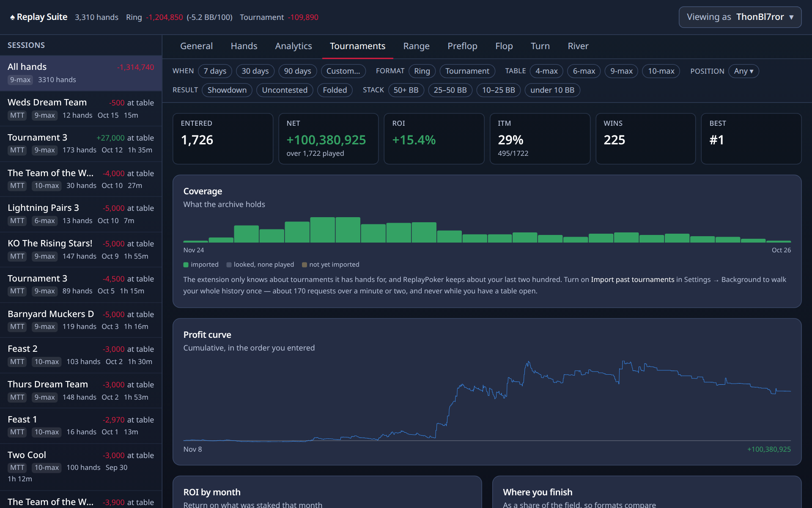Filter results by Uncontested
The width and height of the screenshot is (812, 508).
pos(285,90)
